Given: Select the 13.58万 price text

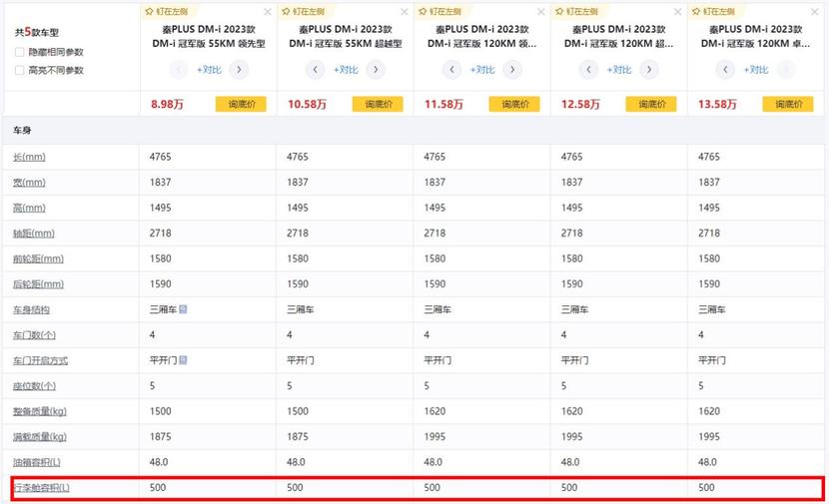Looking at the screenshot, I should (x=717, y=104).
